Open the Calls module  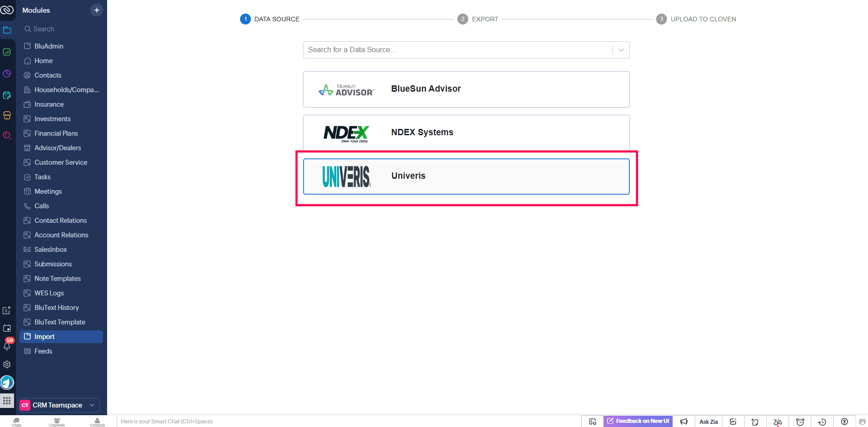pyautogui.click(x=61, y=206)
